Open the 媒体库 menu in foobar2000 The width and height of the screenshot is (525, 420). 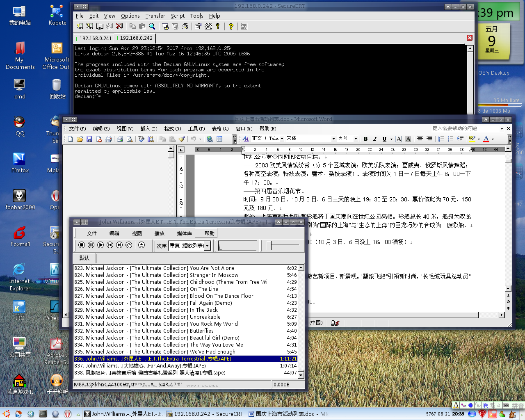[x=184, y=233]
